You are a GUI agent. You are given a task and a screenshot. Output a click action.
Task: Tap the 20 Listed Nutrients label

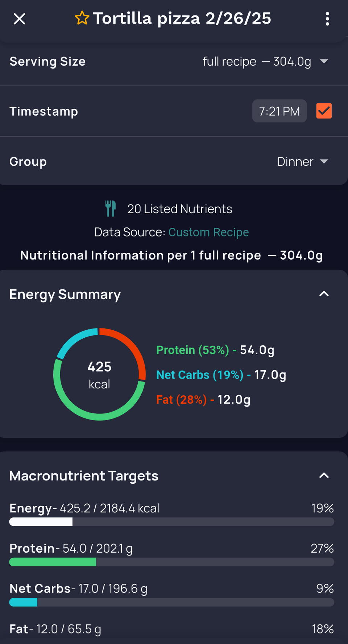[179, 209]
